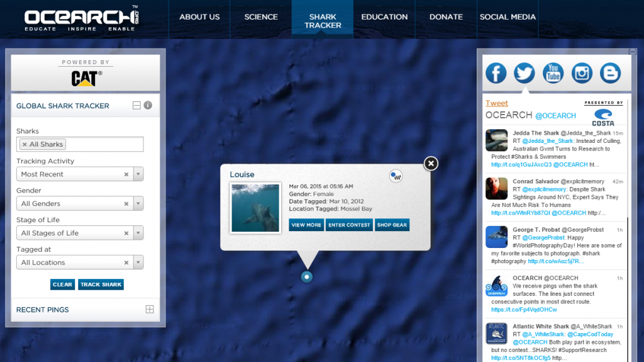Open the Science menu
Image resolution: width=644 pixels, height=362 pixels.
pos(261,17)
